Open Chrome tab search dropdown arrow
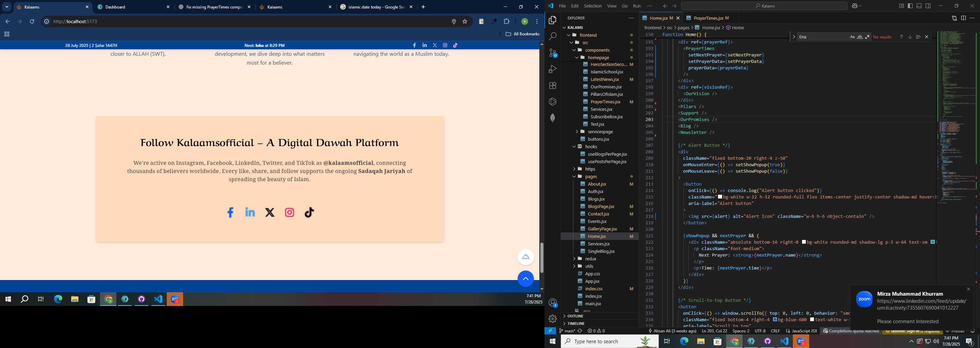 click(6, 7)
